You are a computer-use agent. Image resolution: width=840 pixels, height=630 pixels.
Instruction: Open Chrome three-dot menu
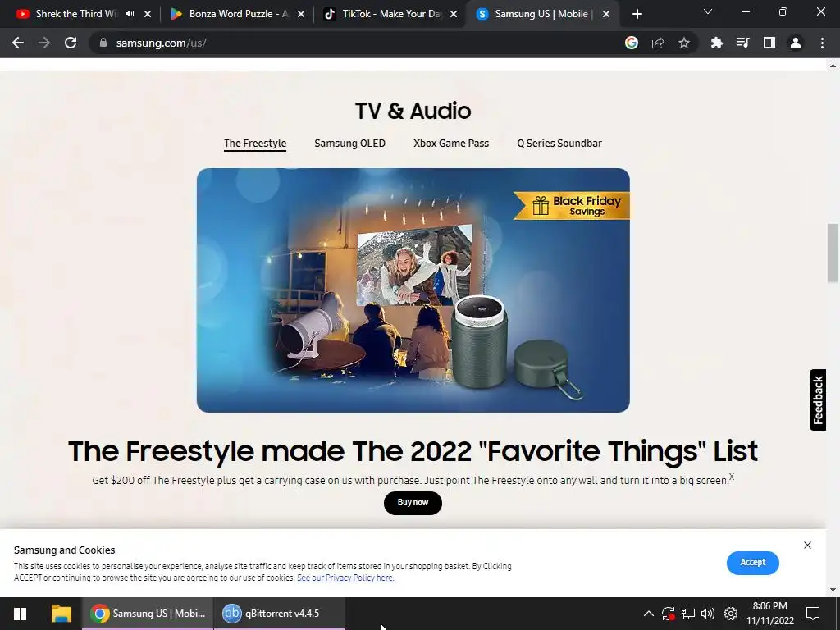[822, 43]
